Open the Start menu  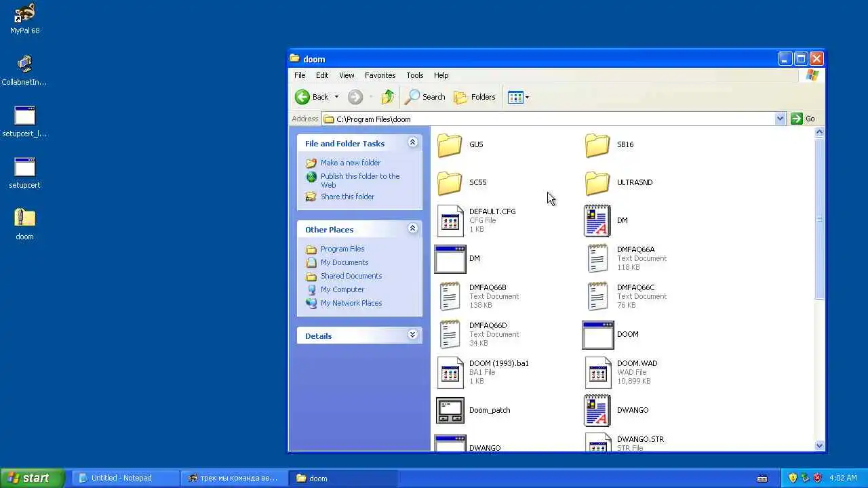coord(32,478)
